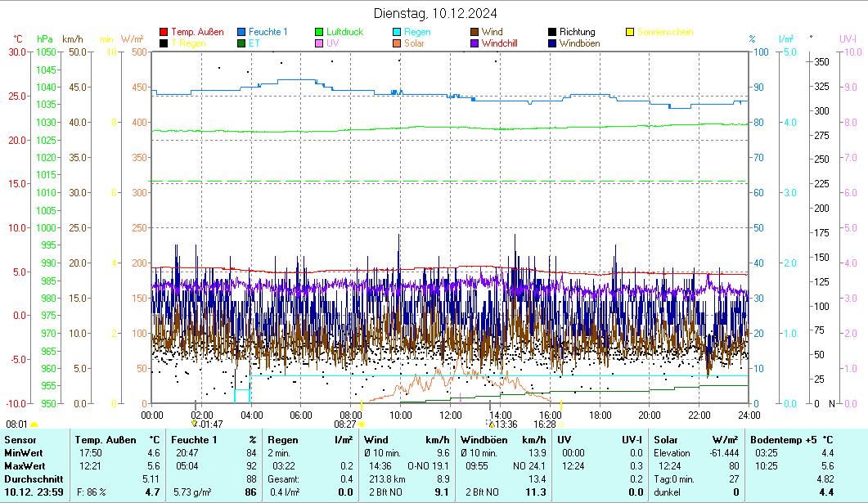Viewport: 868px width, 503px height.
Task: Click the 08:27 sunrise marker on timeline
Action: point(345,424)
